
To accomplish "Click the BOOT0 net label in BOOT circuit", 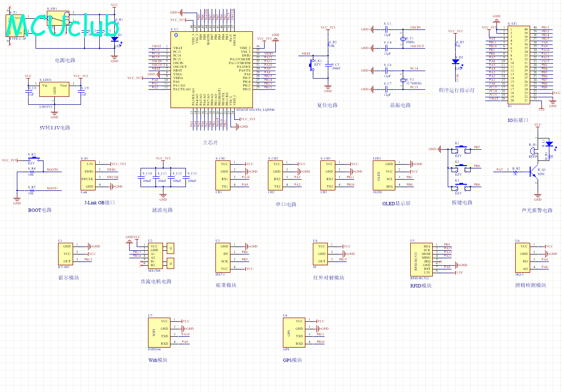I will [52, 170].
